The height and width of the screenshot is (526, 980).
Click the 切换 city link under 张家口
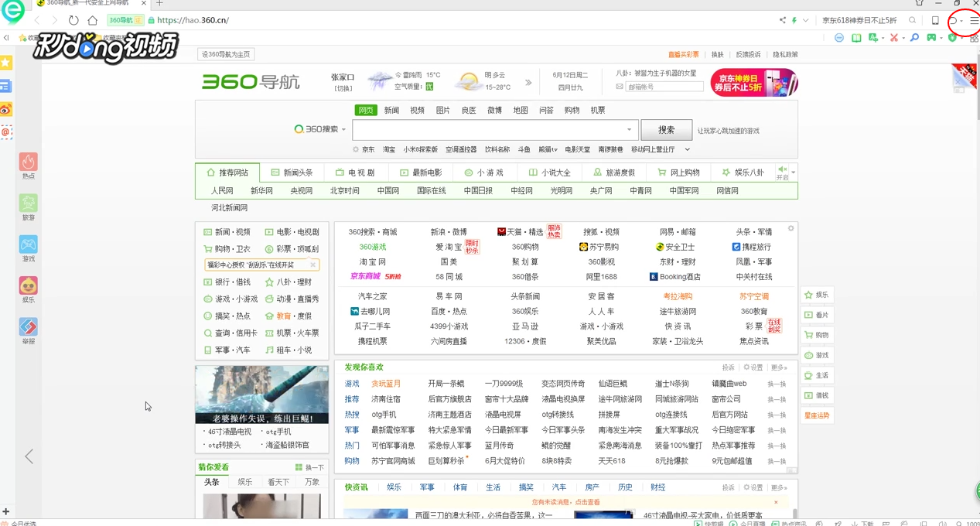[x=343, y=88]
